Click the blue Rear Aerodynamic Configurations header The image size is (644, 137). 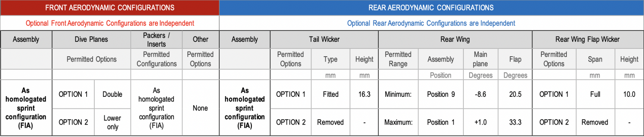tap(431, 8)
